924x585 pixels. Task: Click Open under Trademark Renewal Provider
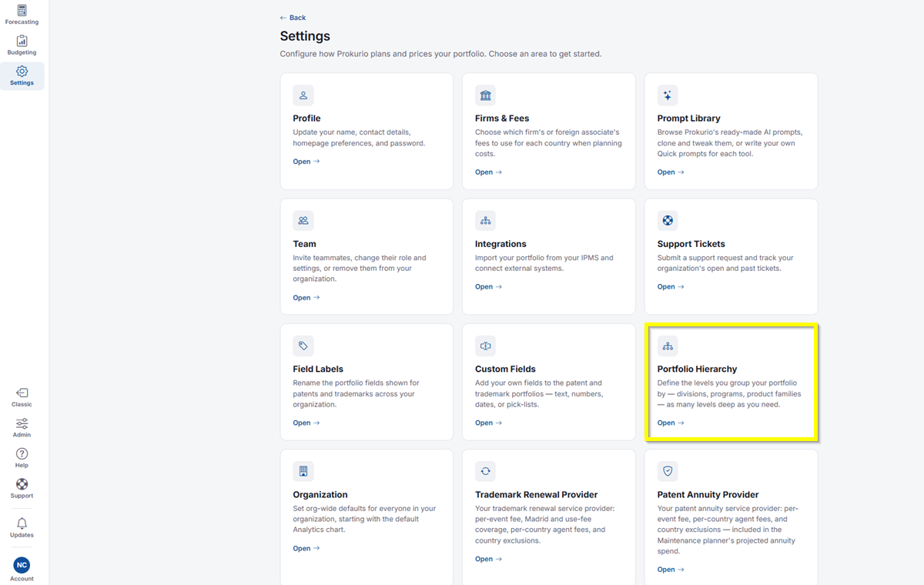[488, 560]
